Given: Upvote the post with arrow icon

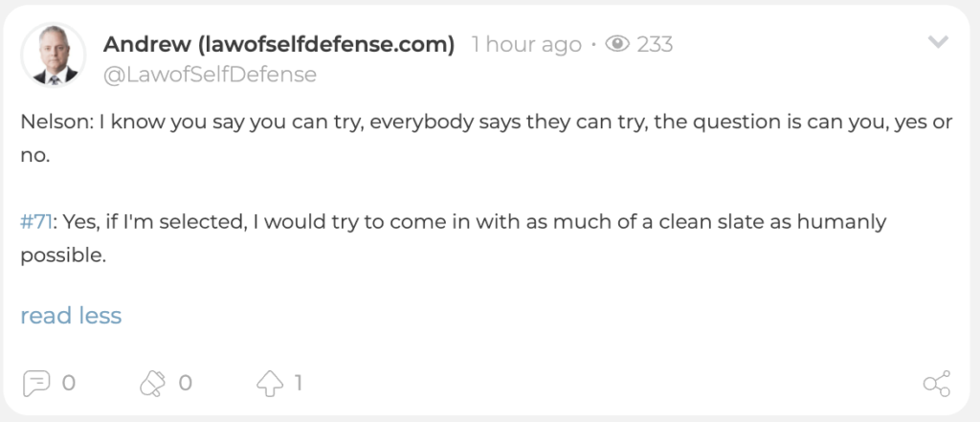Looking at the screenshot, I should click(269, 383).
